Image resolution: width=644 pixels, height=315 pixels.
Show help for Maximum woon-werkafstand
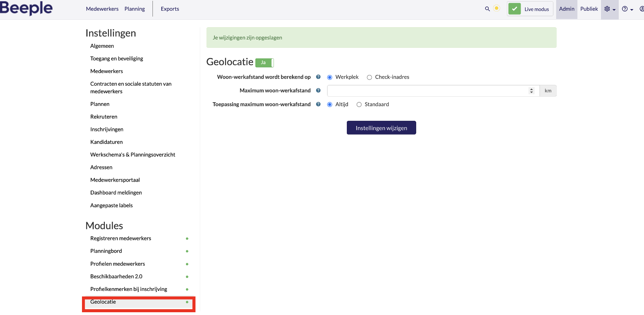coord(318,90)
